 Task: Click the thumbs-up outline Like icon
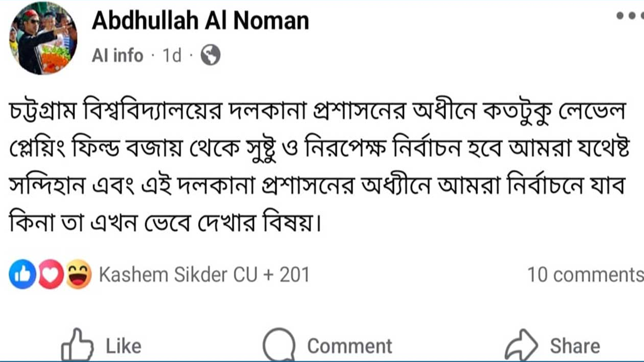(77, 345)
